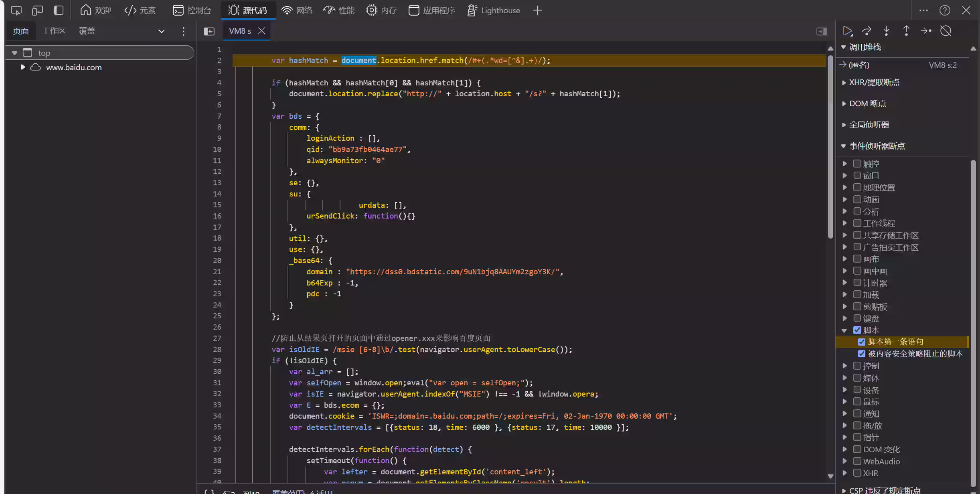Click the debugger sidebar scrollbar
This screenshot has height=494, width=980.
point(973,323)
